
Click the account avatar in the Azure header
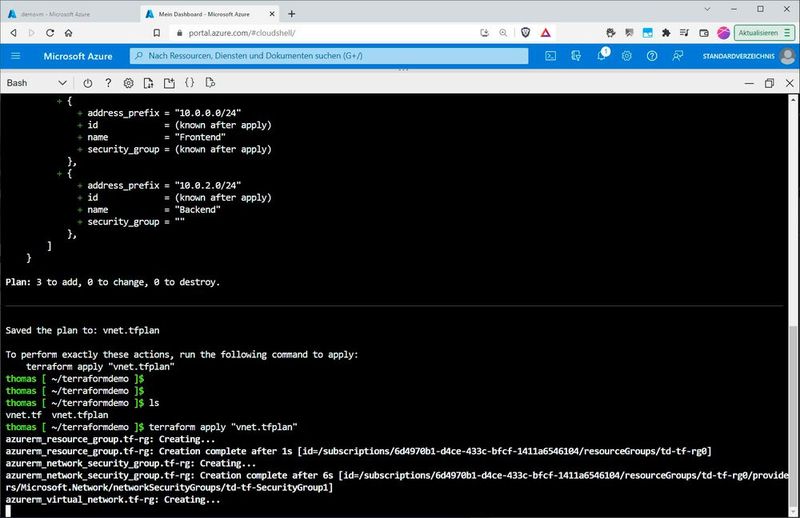tap(787, 56)
